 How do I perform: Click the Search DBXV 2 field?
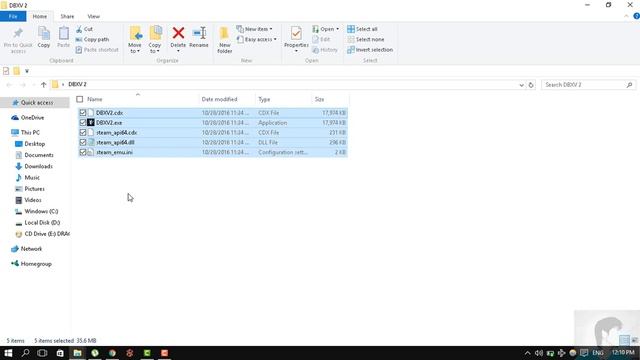tap(588, 85)
